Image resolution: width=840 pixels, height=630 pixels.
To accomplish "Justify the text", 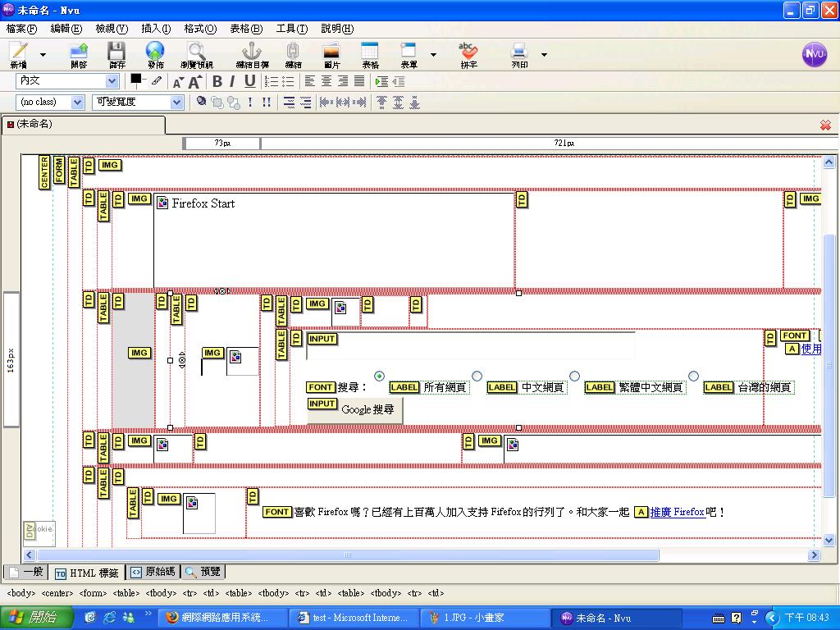I will point(359,81).
